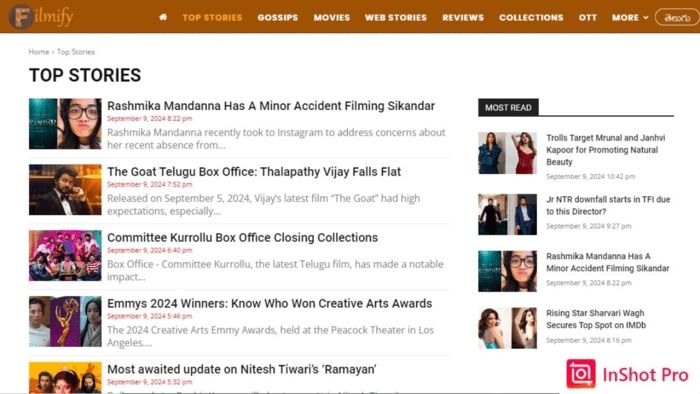Image resolution: width=700 pixels, height=394 pixels.
Task: Click Rashmika thumbnail in Most Read
Action: coord(508,271)
